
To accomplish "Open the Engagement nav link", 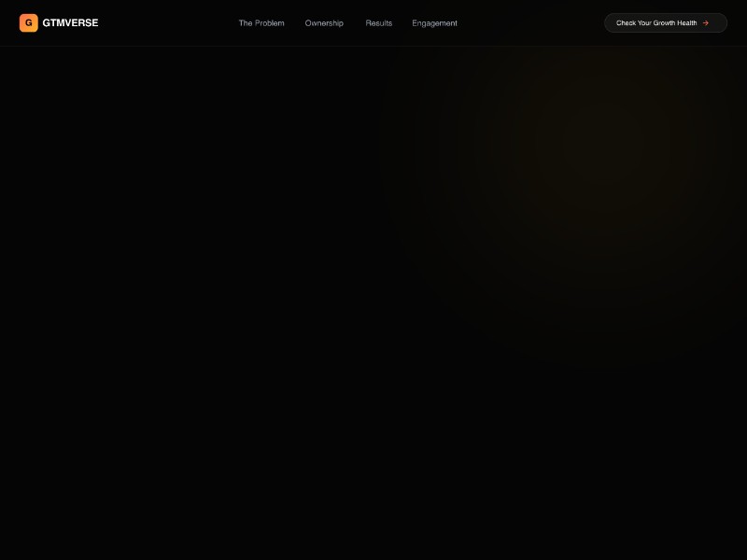I will [x=434, y=23].
